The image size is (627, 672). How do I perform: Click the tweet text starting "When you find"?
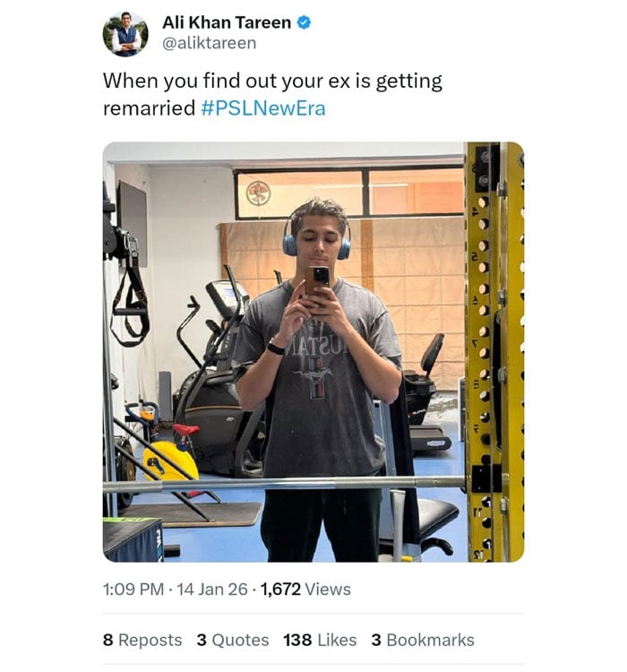pos(272,82)
